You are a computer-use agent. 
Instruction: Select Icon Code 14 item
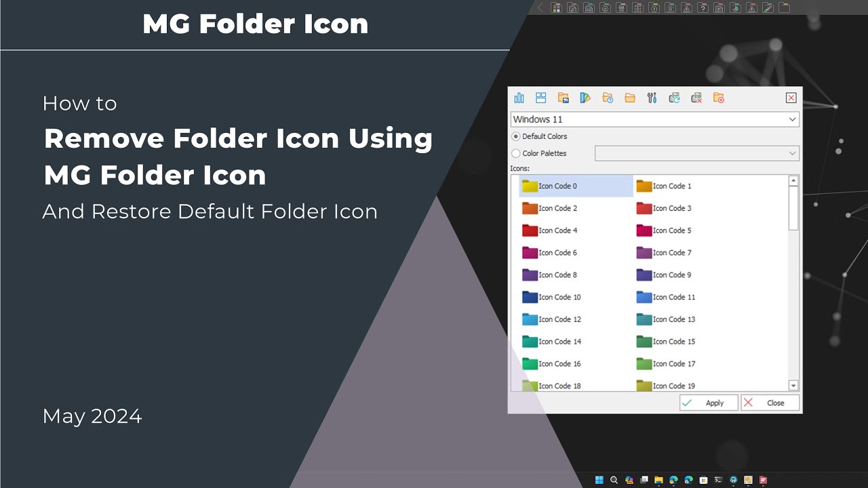(x=552, y=342)
